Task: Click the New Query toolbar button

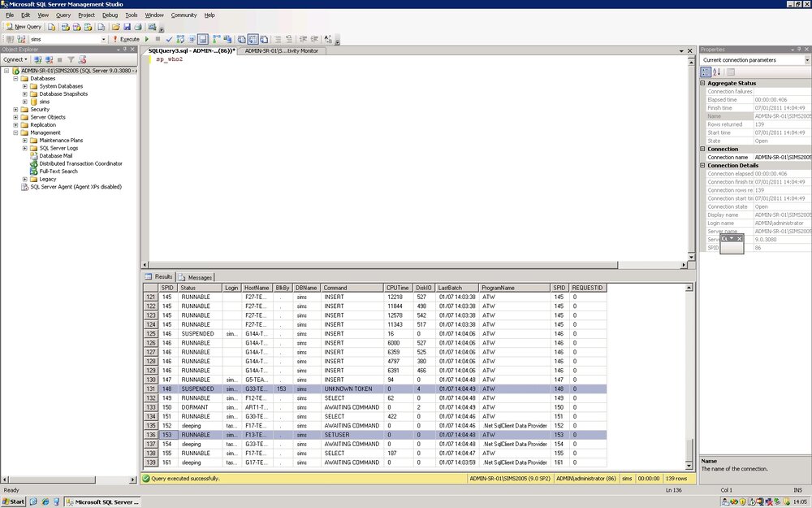Action: (24, 27)
